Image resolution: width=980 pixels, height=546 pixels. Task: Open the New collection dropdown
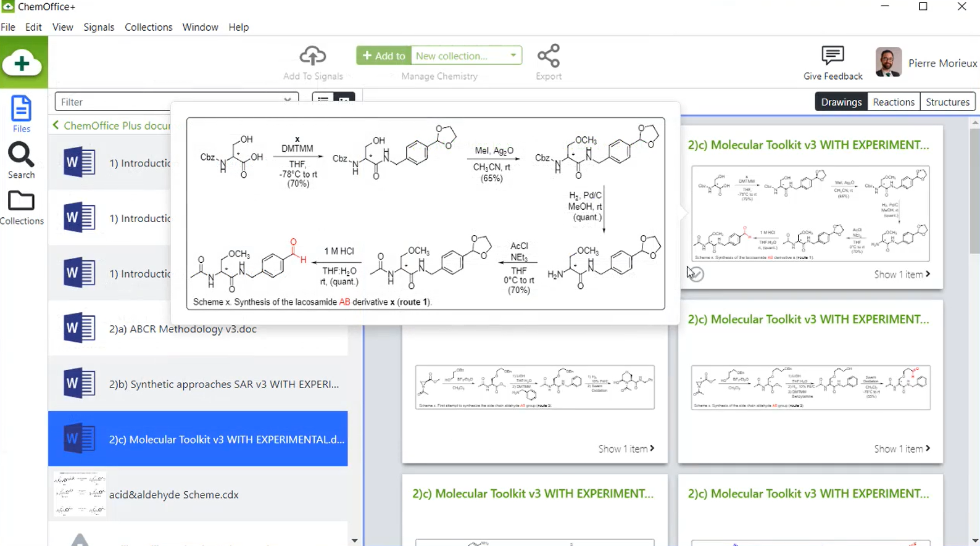coord(513,56)
